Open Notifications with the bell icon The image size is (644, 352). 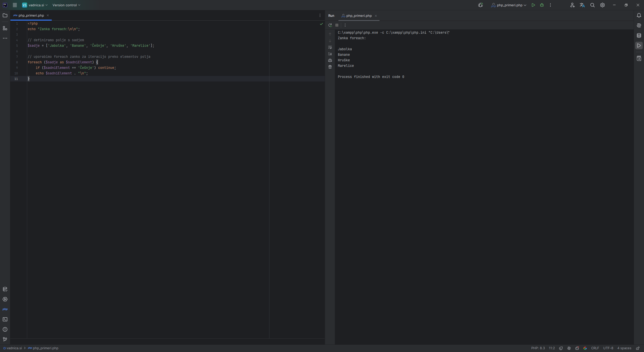click(x=639, y=15)
